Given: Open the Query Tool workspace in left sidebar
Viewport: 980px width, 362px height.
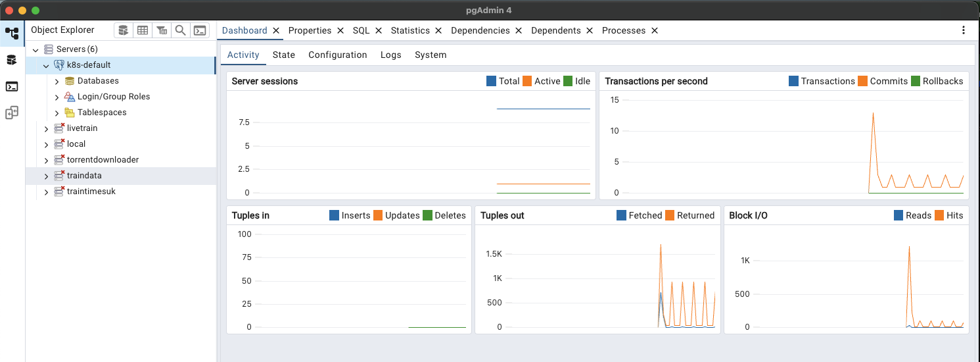Looking at the screenshot, I should [x=12, y=60].
